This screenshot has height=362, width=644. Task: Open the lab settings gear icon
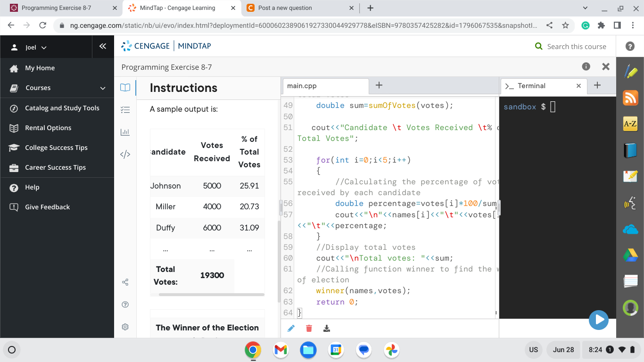[125, 327]
